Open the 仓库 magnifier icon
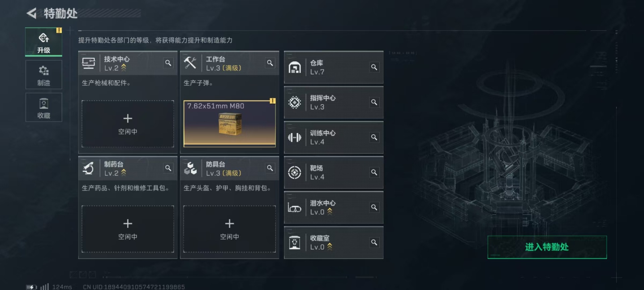 374,67
